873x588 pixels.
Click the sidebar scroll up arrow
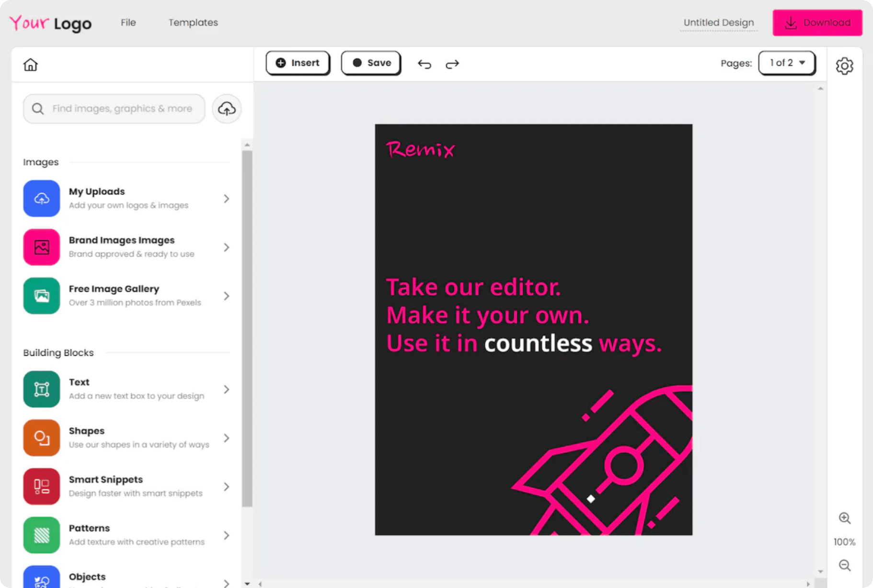(247, 145)
